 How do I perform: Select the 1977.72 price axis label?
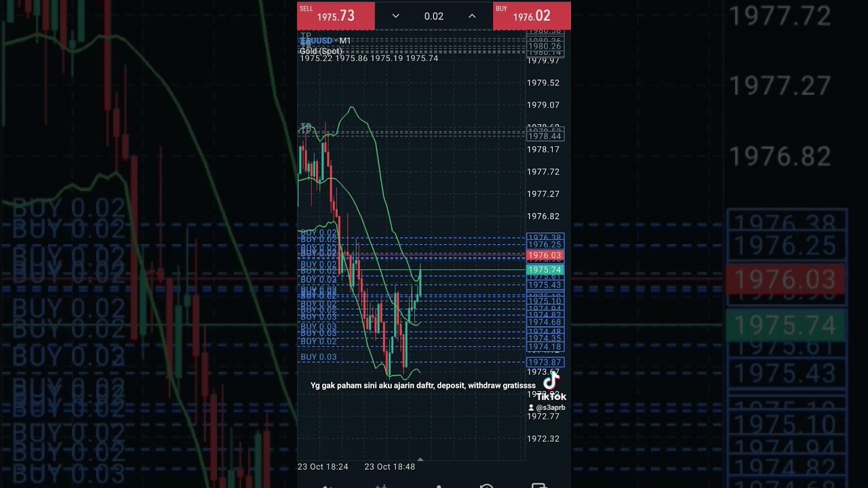[543, 171]
